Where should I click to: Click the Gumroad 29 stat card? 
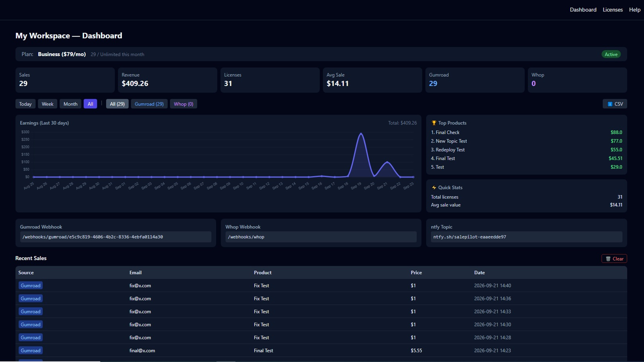(x=475, y=80)
